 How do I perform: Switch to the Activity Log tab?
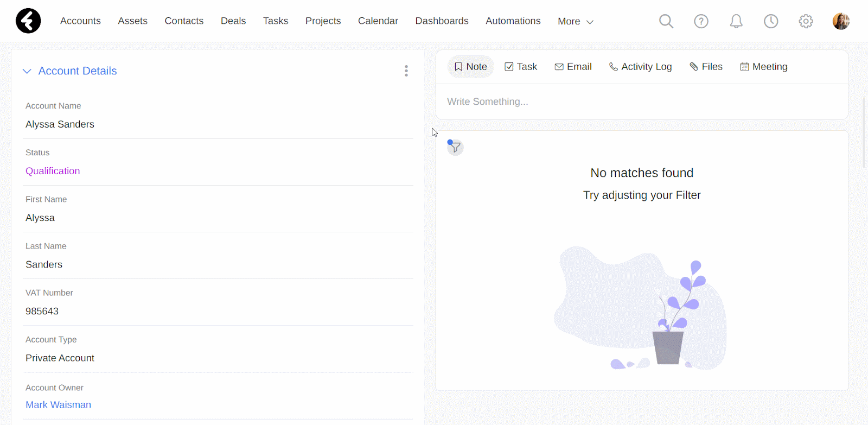640,67
